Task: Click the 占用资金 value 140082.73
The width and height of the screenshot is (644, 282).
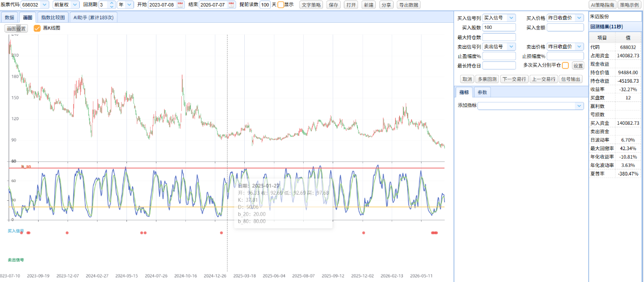Action: (x=628, y=55)
